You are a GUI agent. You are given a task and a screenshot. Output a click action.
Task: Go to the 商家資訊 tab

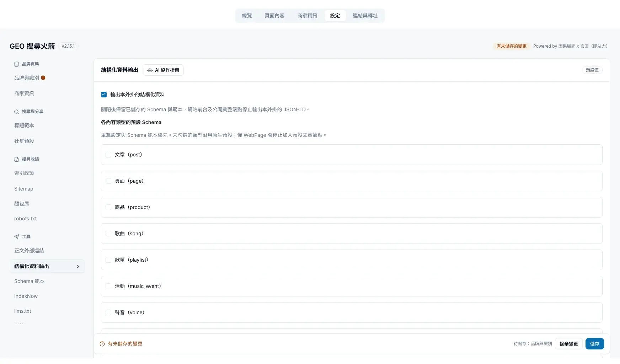(x=307, y=16)
